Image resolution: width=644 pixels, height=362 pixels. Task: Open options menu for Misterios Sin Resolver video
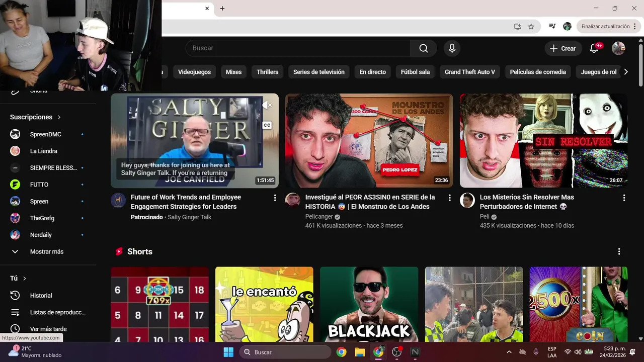(624, 198)
